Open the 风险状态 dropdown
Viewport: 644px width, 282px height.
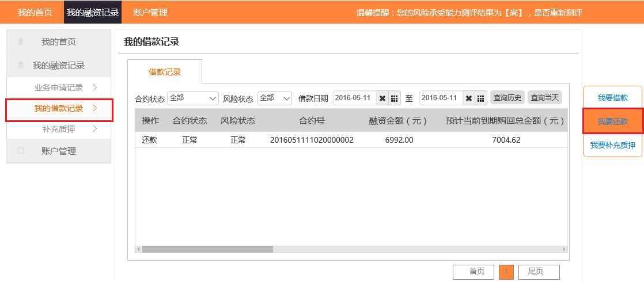pos(274,98)
